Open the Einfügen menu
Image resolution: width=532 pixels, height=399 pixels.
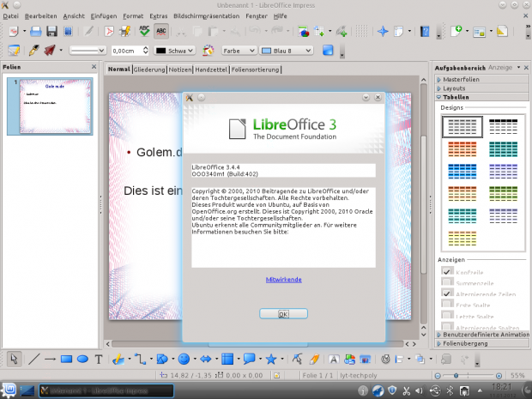coord(104,16)
